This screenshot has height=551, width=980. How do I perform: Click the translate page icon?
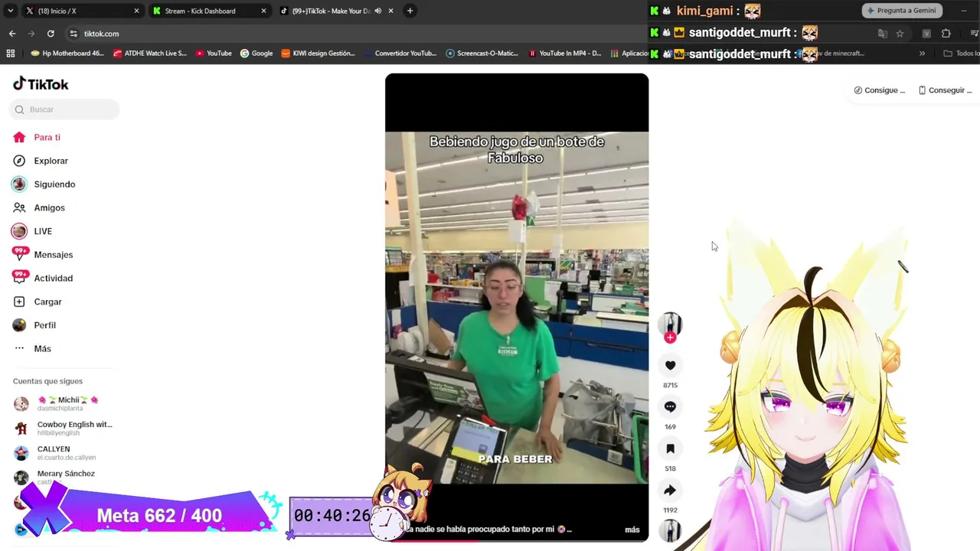coord(883,34)
